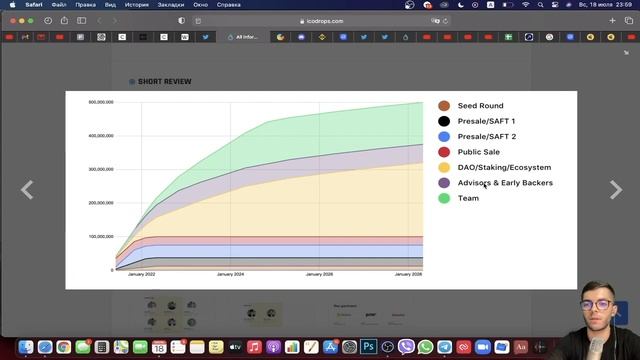
Task: Show the Safari sidebar
Action: click(x=82, y=20)
